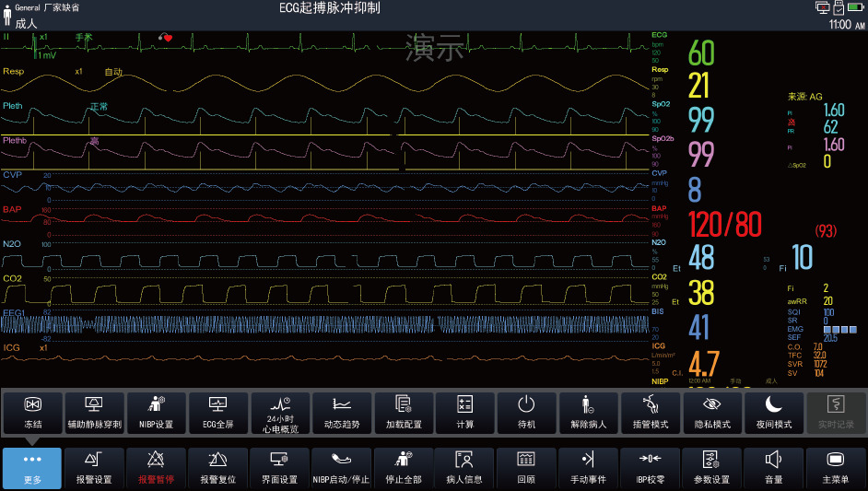Select 解除病人 discharge patient
The image size is (868, 491).
pyautogui.click(x=589, y=413)
